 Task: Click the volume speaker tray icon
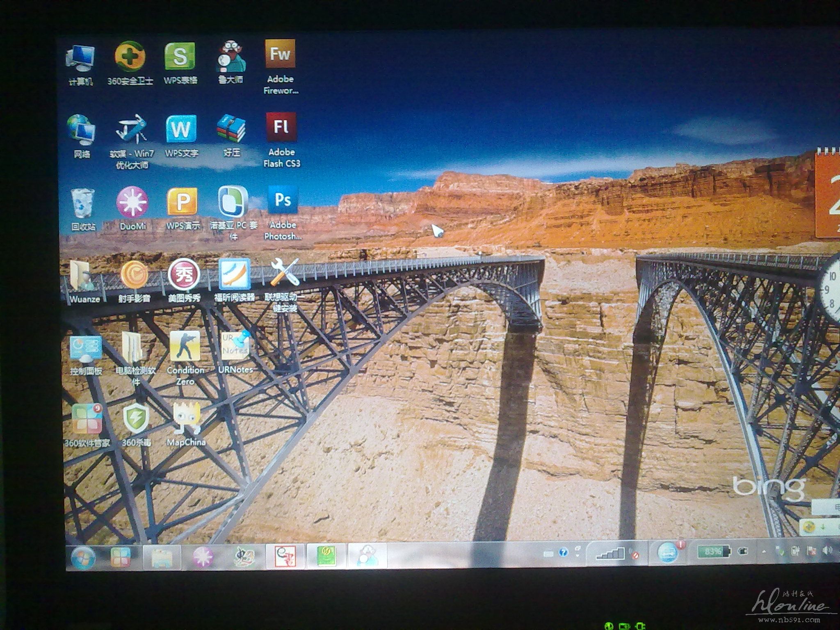point(828,551)
